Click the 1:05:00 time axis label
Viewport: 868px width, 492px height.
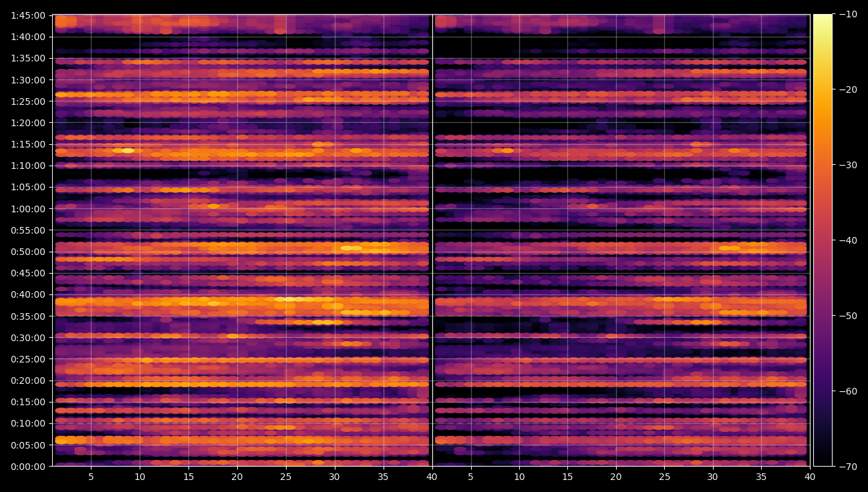click(x=28, y=187)
